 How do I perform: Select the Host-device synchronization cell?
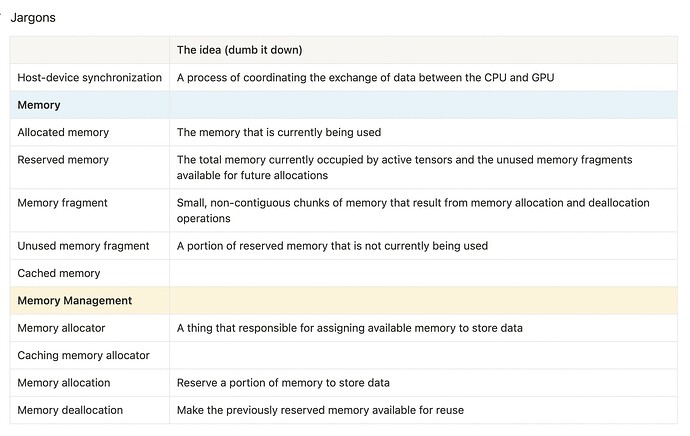point(89,77)
